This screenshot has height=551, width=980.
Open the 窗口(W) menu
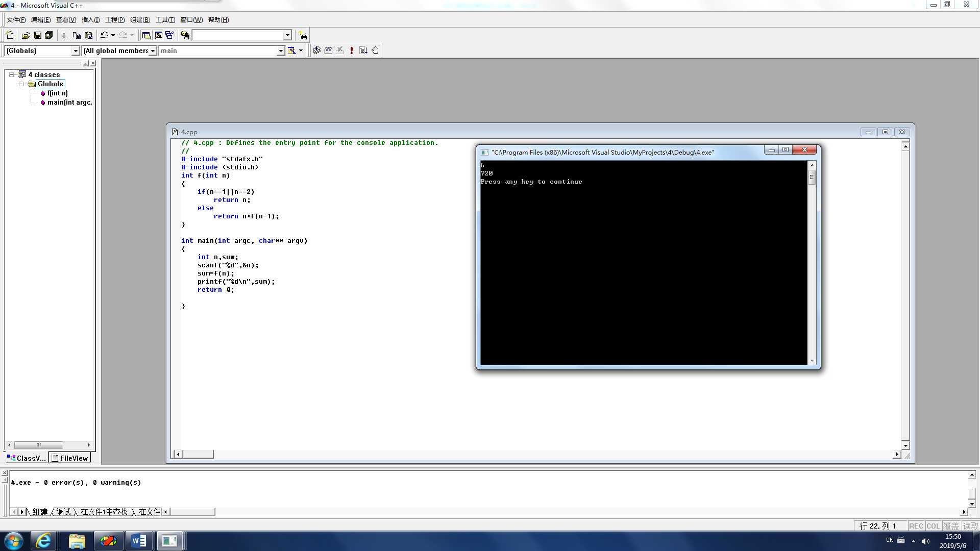tap(191, 20)
